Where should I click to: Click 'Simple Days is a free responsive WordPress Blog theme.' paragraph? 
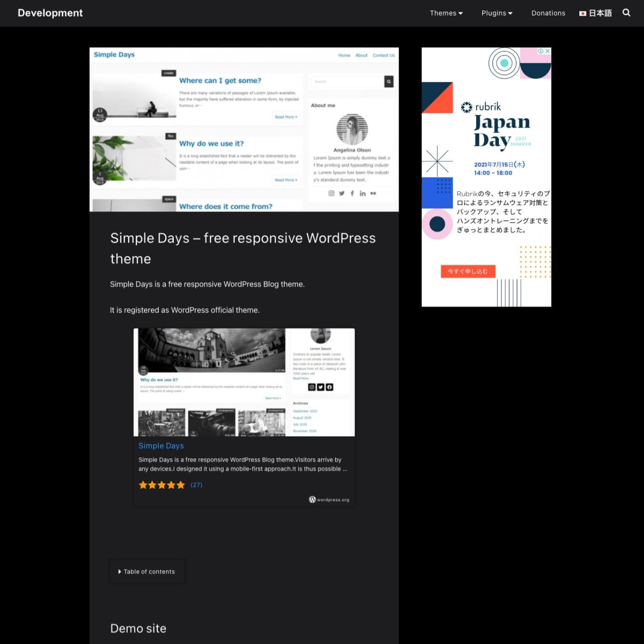[207, 284]
